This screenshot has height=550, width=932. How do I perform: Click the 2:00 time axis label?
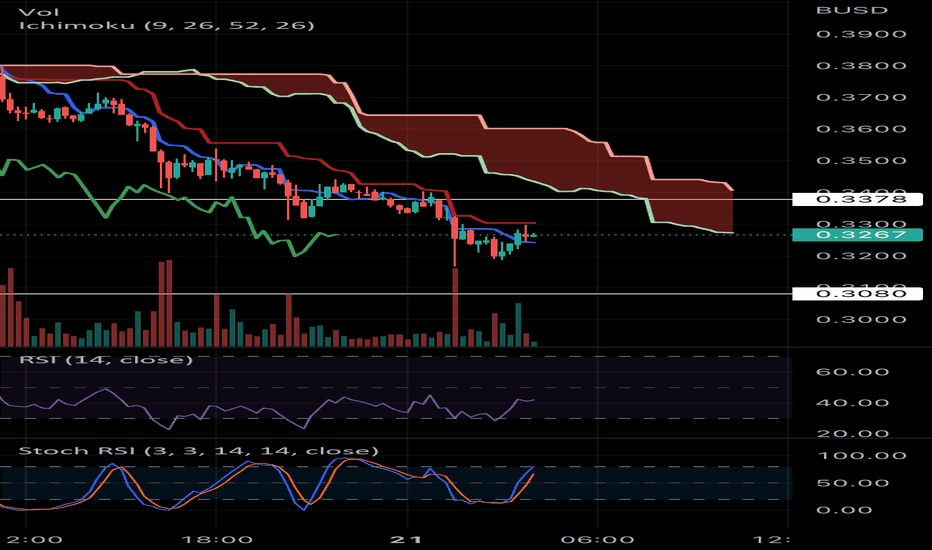click(33, 540)
